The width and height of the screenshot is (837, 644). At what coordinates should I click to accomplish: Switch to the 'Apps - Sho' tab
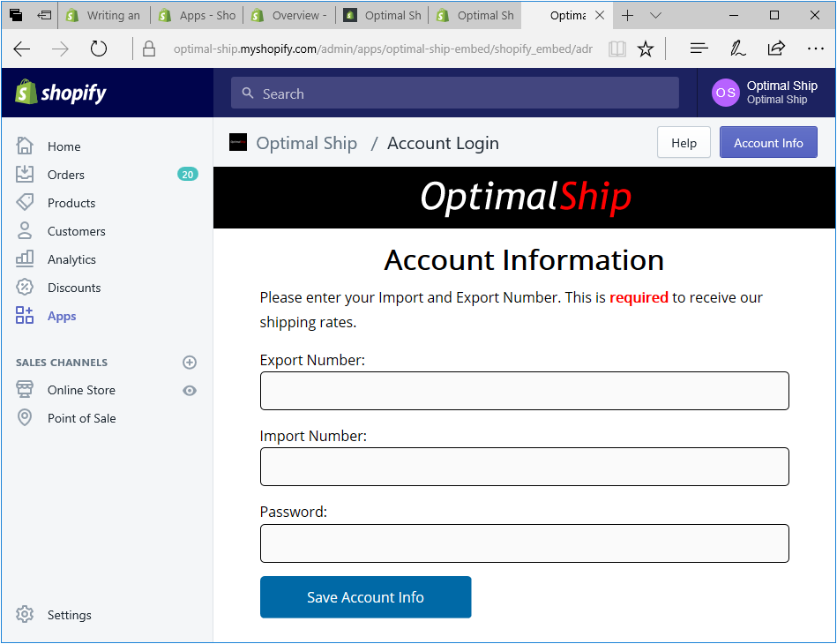(x=198, y=16)
